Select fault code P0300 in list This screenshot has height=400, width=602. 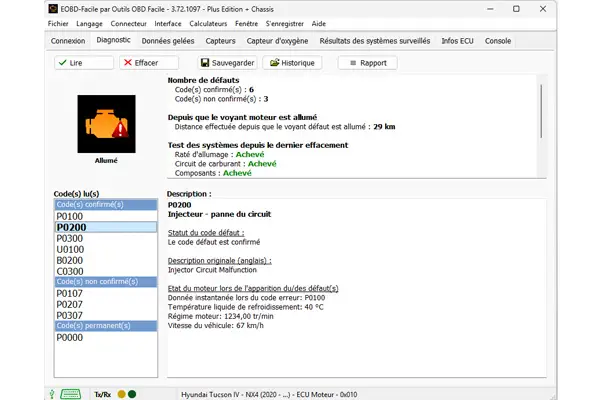[106, 238]
